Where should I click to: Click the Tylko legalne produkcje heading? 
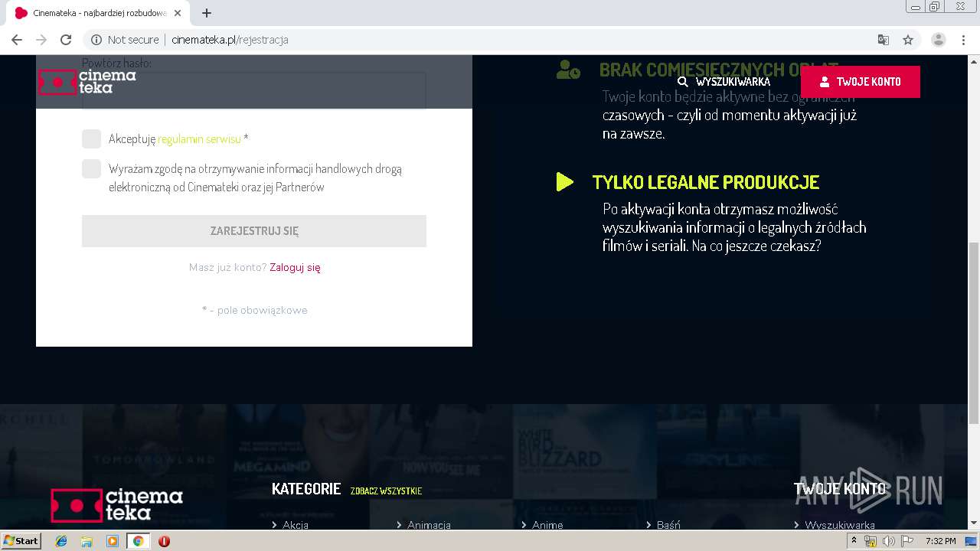[706, 182]
